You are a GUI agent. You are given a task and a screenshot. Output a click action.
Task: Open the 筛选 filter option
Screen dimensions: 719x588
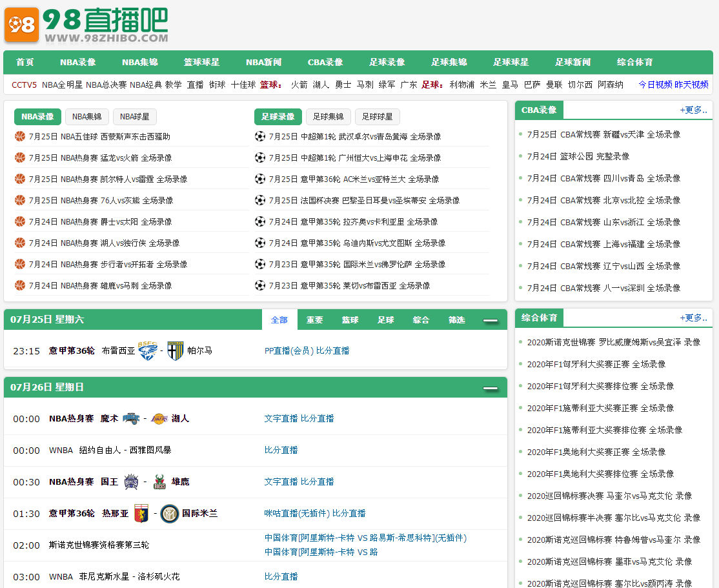click(457, 319)
